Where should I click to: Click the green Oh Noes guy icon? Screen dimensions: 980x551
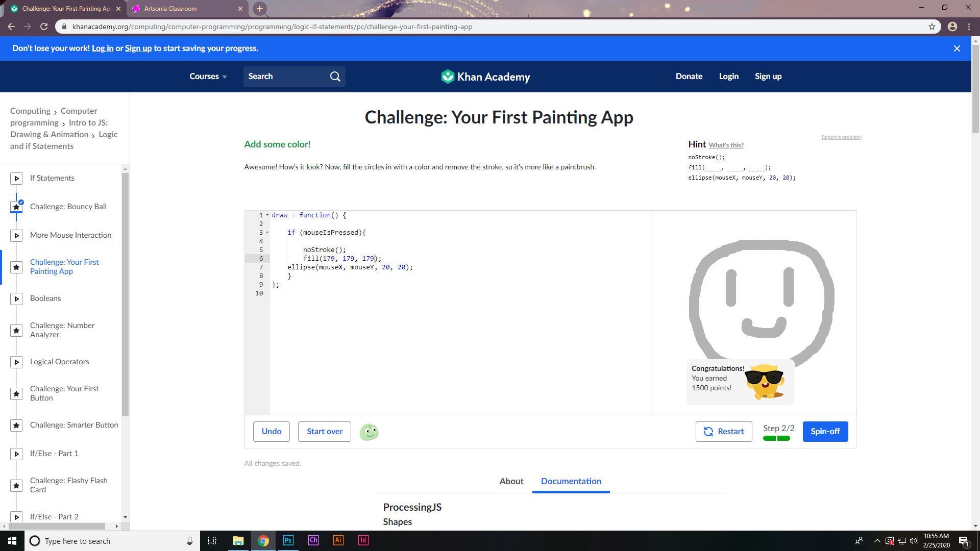(x=369, y=432)
